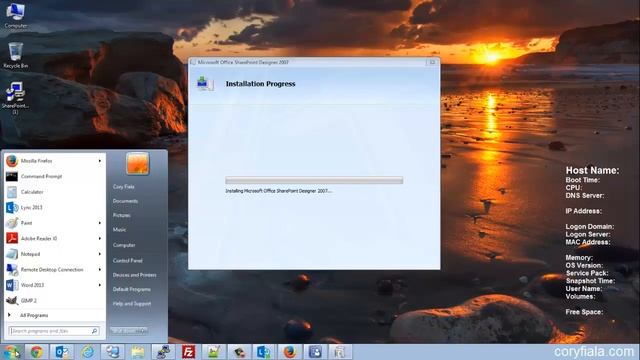Expand the Notepad jump list arrow
The width and height of the screenshot is (640, 360).
point(100,254)
